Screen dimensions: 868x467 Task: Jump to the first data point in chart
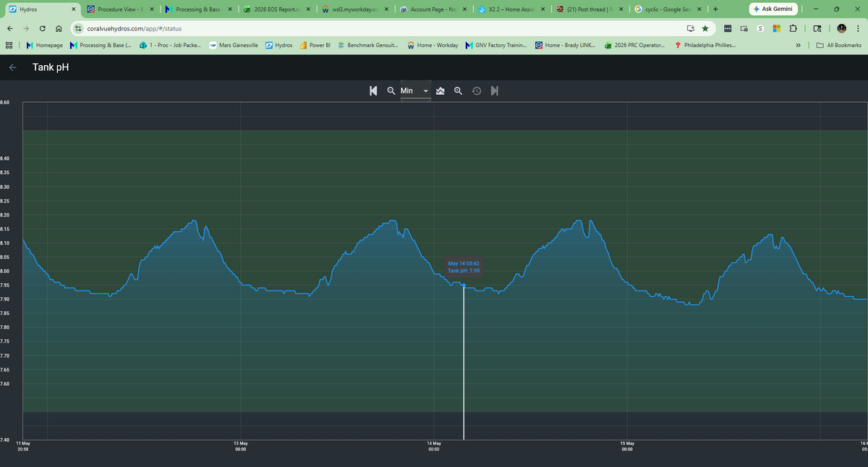[x=373, y=91]
